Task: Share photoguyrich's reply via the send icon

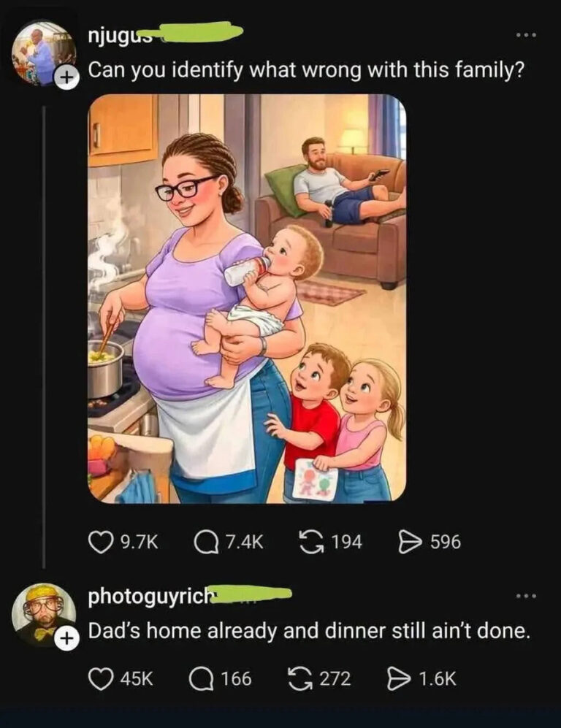Action: click(x=397, y=678)
